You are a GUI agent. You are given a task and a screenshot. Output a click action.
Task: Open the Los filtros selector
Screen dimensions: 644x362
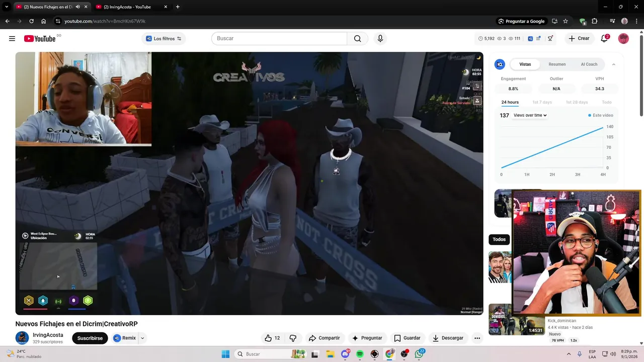(x=164, y=38)
